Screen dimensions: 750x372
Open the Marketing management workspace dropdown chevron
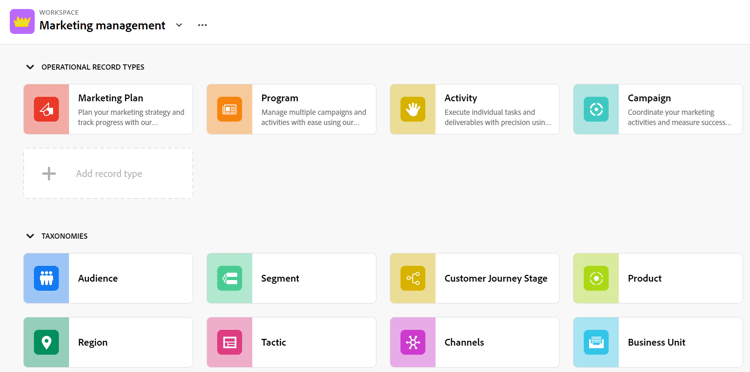coord(179,25)
